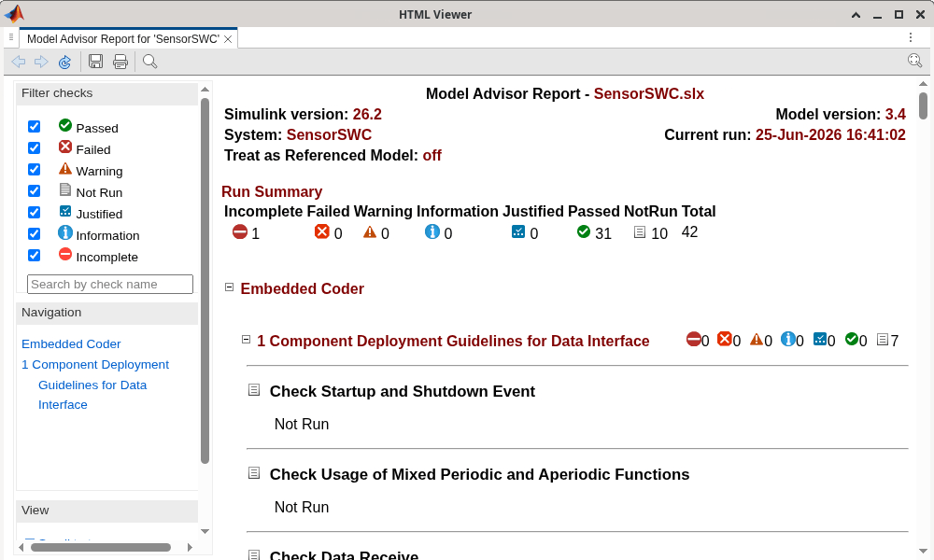Image resolution: width=934 pixels, height=560 pixels.
Task: Click the View panel header
Action: 107,511
